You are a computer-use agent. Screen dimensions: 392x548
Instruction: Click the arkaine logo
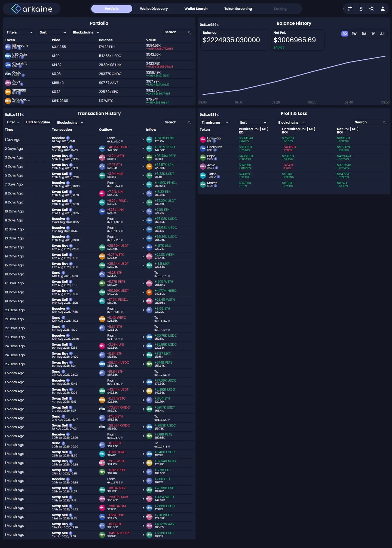point(32,9)
